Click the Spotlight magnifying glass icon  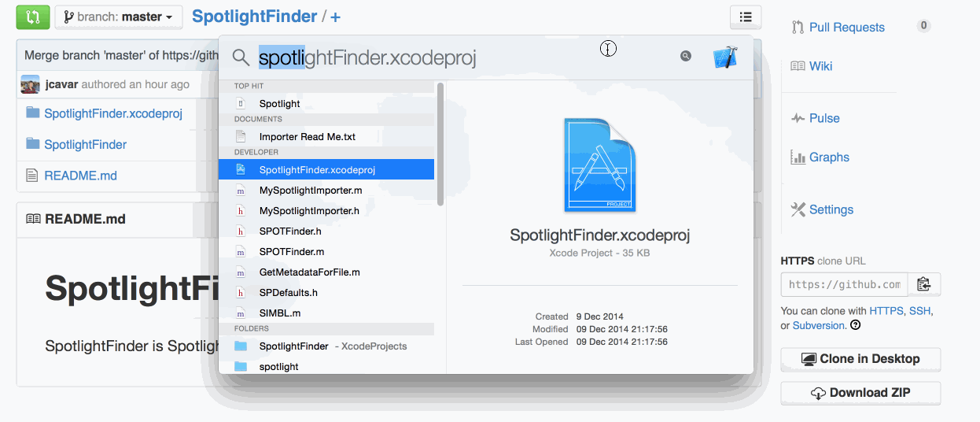[x=241, y=57]
